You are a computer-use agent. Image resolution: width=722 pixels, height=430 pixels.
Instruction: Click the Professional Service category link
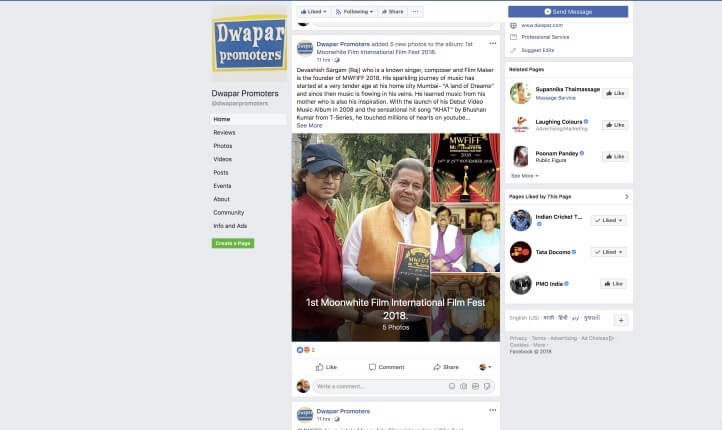pos(545,37)
